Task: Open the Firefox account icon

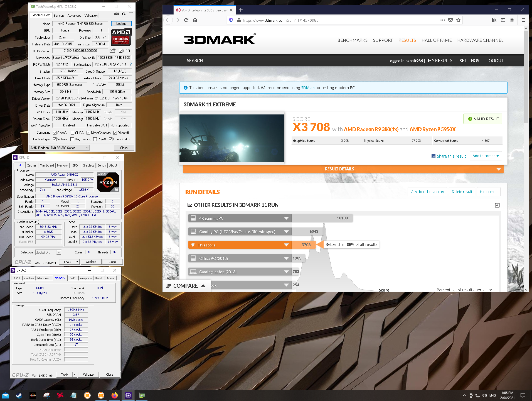Action: pos(512,20)
